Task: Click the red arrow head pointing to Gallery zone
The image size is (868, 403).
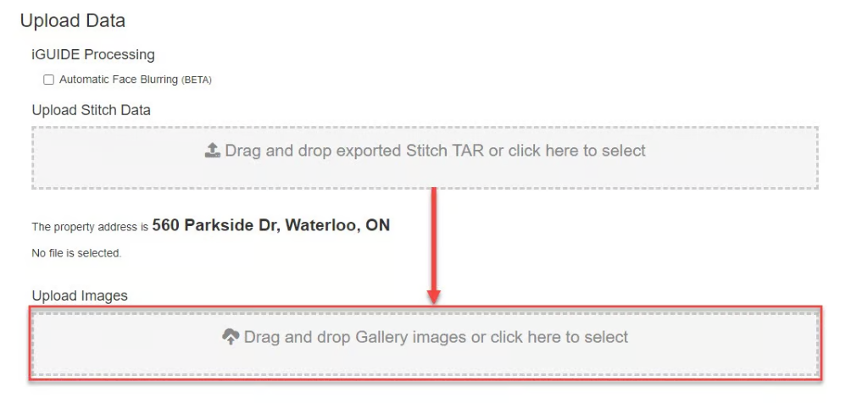Action: point(433,295)
